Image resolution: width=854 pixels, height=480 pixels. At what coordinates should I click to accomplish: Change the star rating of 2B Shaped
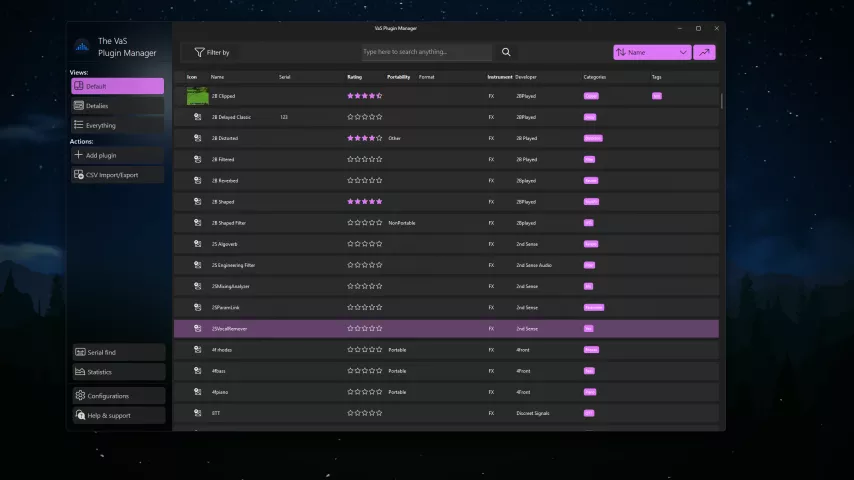pos(365,202)
